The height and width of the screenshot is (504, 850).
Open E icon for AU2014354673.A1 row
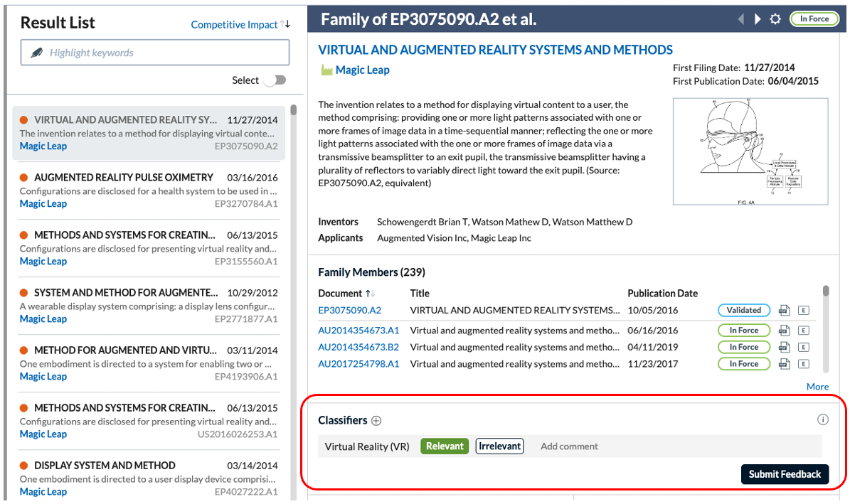[803, 331]
